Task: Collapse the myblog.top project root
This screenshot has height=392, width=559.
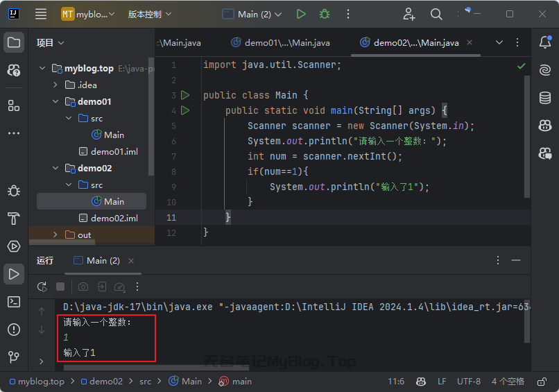Action: point(42,68)
